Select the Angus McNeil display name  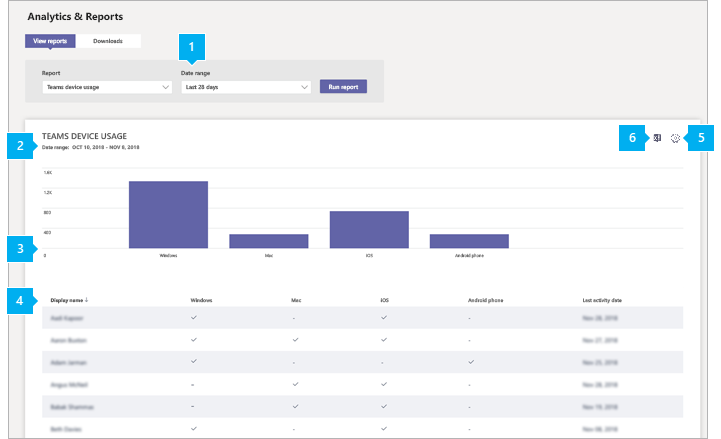[x=69, y=385]
